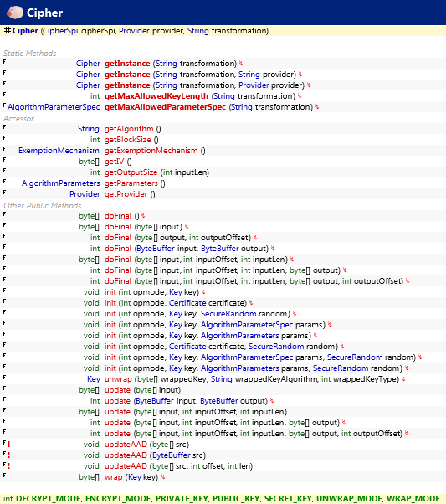Image resolution: width=446 pixels, height=504 pixels.
Task: Open the getIV method
Action: (114, 162)
